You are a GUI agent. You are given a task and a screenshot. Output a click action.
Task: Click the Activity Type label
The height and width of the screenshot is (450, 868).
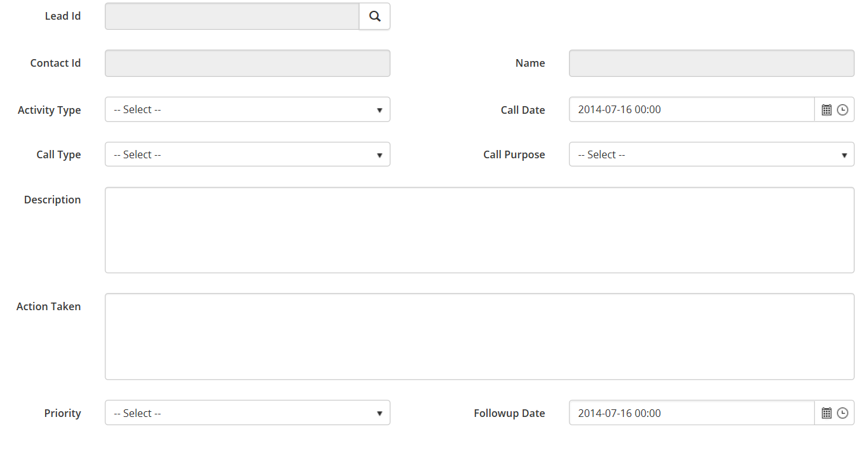49,110
